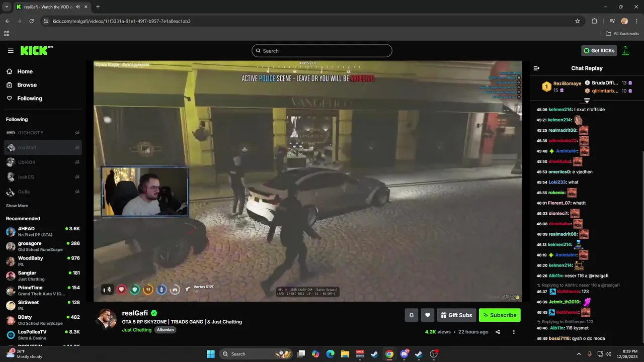Open recommended channel LosPollosTV
644x362 pixels.
(x=43, y=335)
